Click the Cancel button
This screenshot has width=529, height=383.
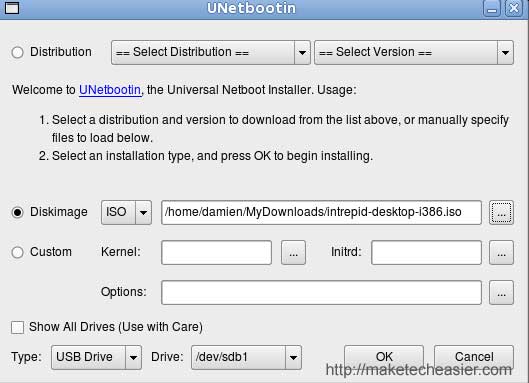pyautogui.click(x=474, y=356)
